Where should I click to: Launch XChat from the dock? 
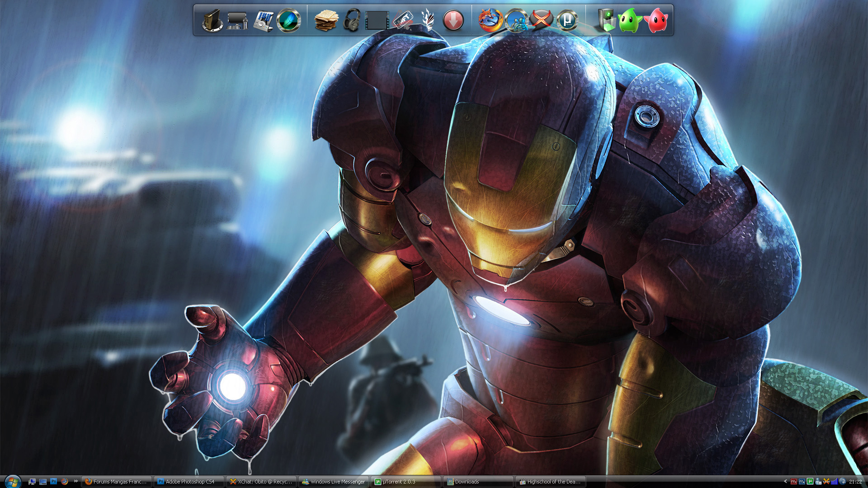tap(542, 20)
